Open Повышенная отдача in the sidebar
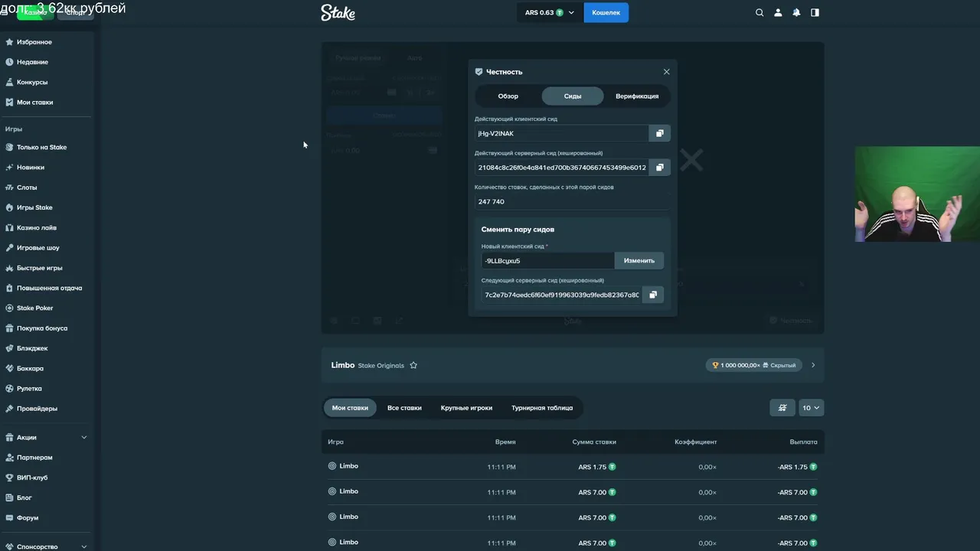 coord(49,288)
